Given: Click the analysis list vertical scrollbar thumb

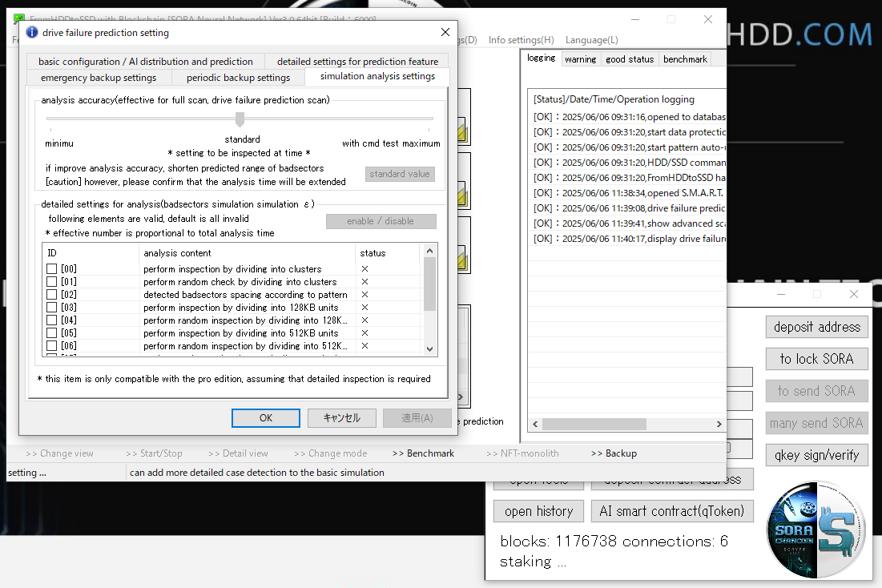Looking at the screenshot, I should (429, 284).
